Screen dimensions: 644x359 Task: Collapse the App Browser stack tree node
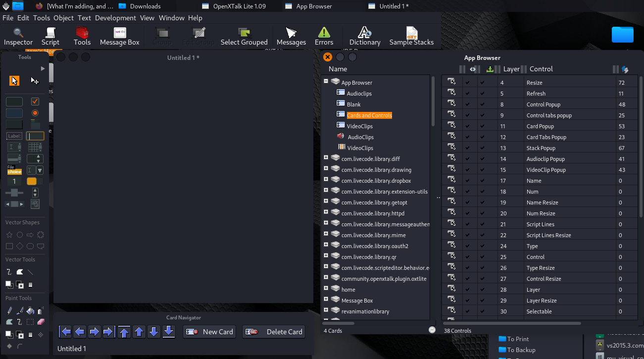[326, 81]
